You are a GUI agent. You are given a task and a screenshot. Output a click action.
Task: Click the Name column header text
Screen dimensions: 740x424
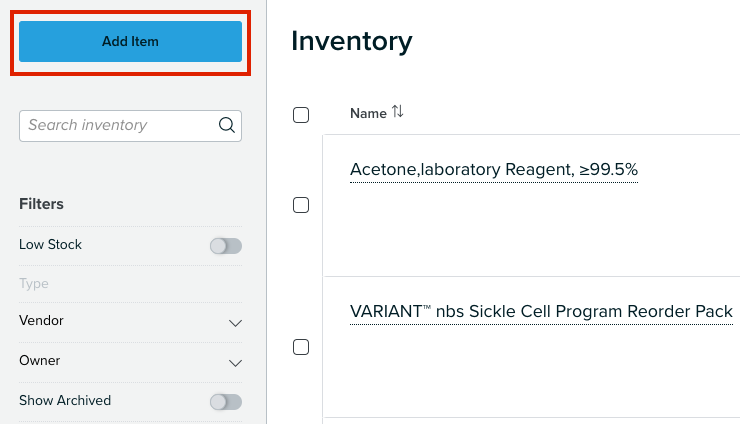(368, 113)
